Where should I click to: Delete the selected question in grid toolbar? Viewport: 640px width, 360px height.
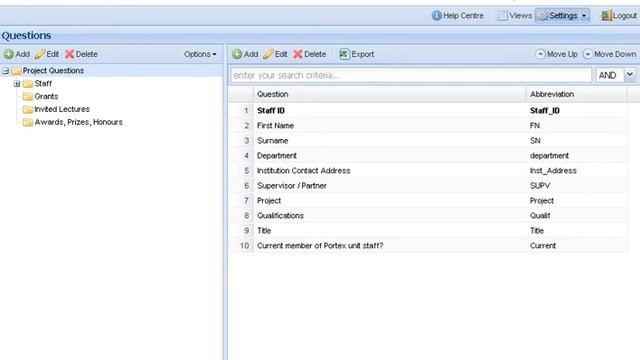pyautogui.click(x=309, y=54)
